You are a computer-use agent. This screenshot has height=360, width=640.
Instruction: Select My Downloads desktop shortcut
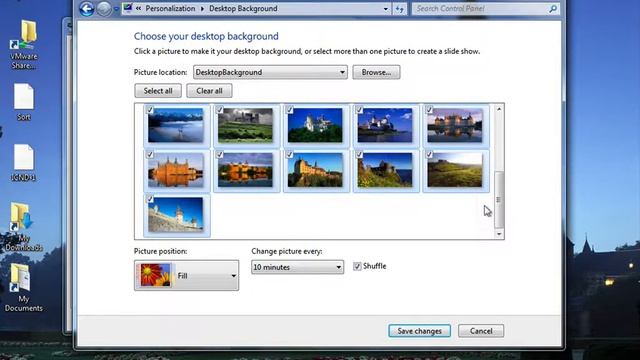click(x=23, y=227)
